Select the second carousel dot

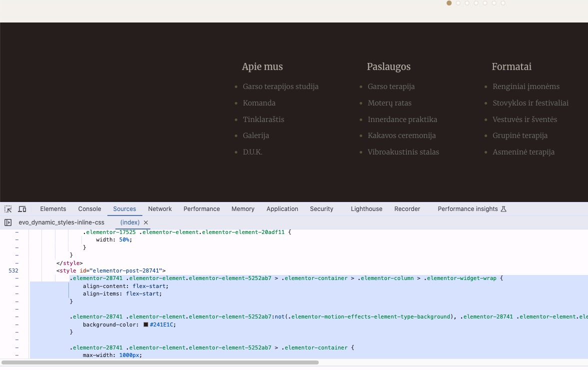click(458, 3)
